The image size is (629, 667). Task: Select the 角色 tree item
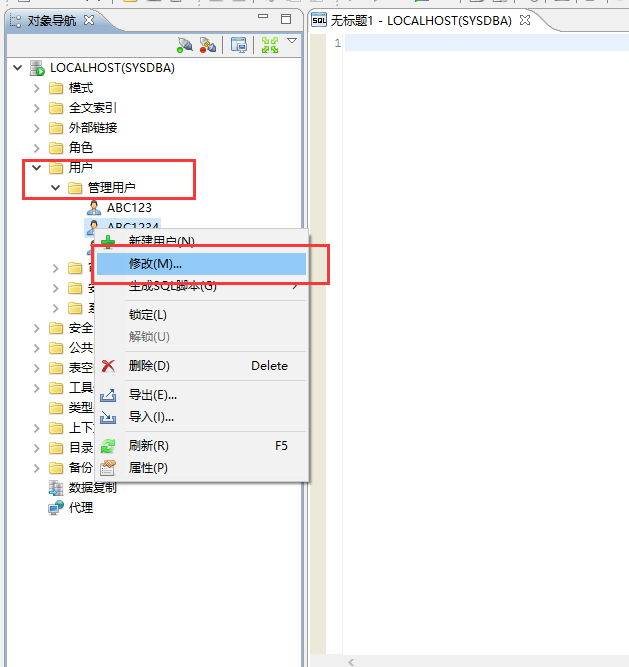tap(81, 148)
